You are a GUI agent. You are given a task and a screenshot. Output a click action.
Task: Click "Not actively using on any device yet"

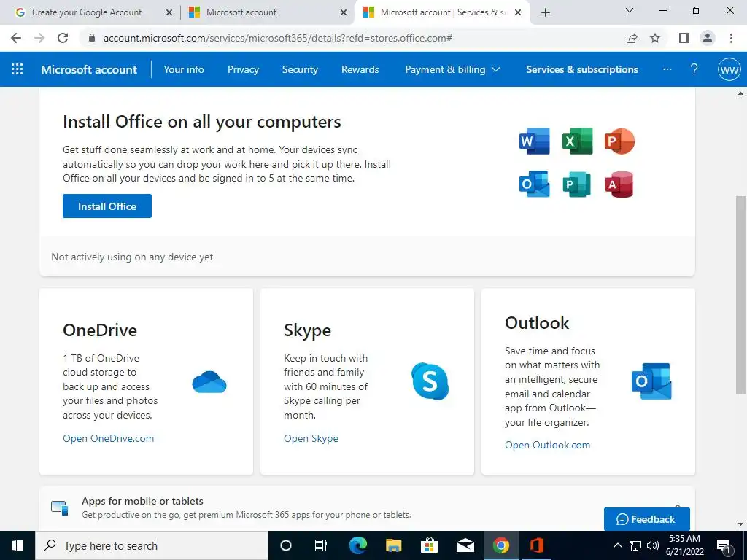coord(132,257)
